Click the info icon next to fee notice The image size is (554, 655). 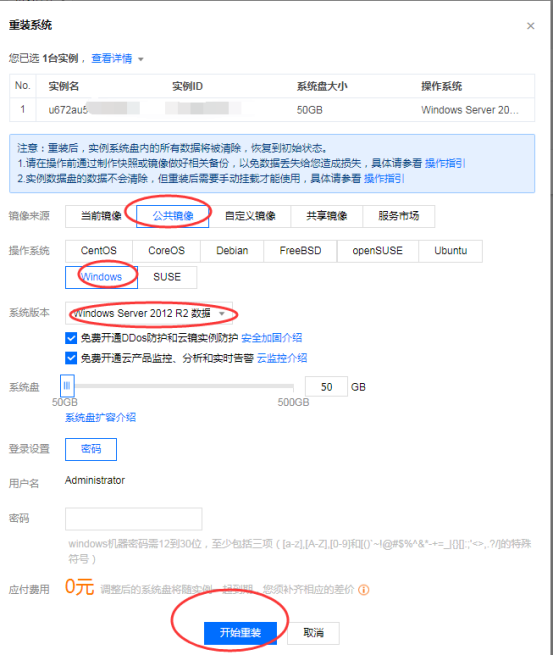pos(363,590)
